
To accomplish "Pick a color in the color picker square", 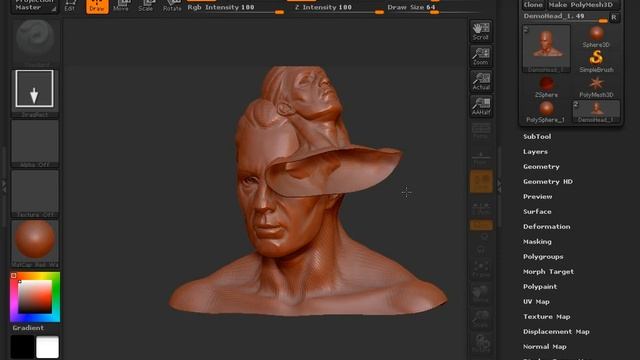I will coord(35,297).
